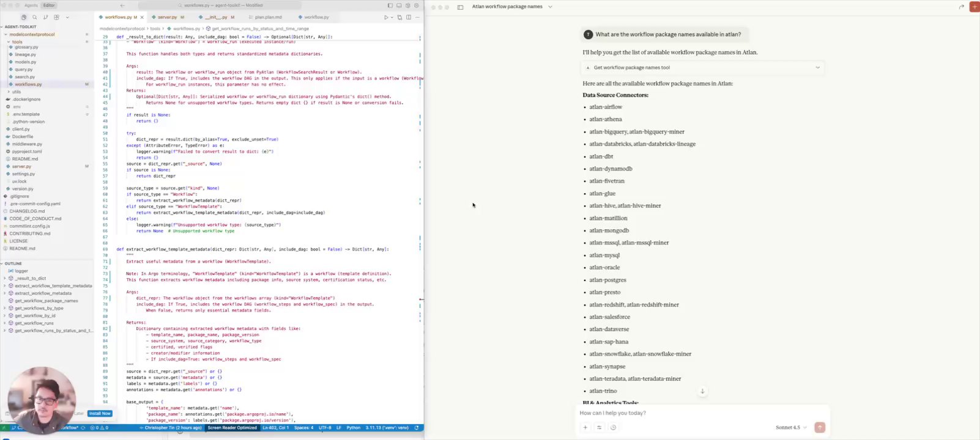980x440 pixels.
Task: Open pyproject.toml in the explorer
Action: pos(27,152)
